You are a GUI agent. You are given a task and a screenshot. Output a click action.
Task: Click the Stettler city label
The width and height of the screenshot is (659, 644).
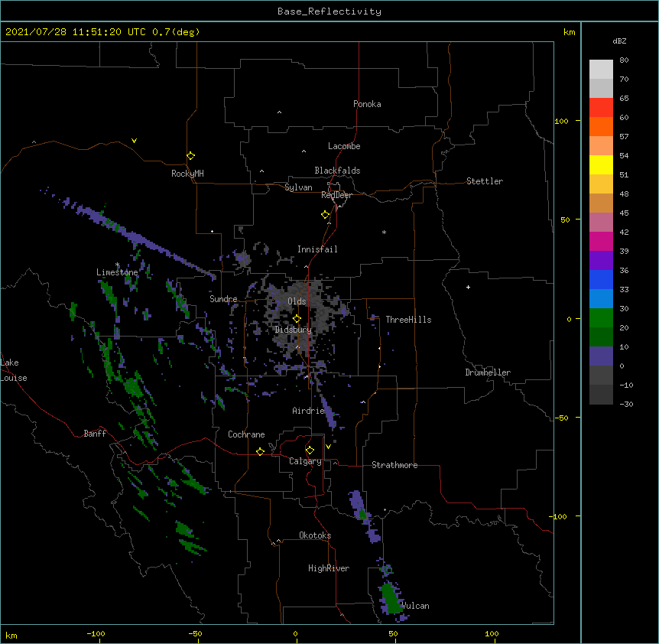pos(485,181)
